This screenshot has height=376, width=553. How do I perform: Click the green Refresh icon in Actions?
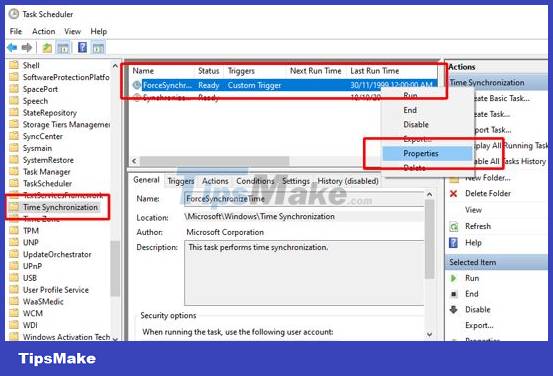click(x=454, y=226)
